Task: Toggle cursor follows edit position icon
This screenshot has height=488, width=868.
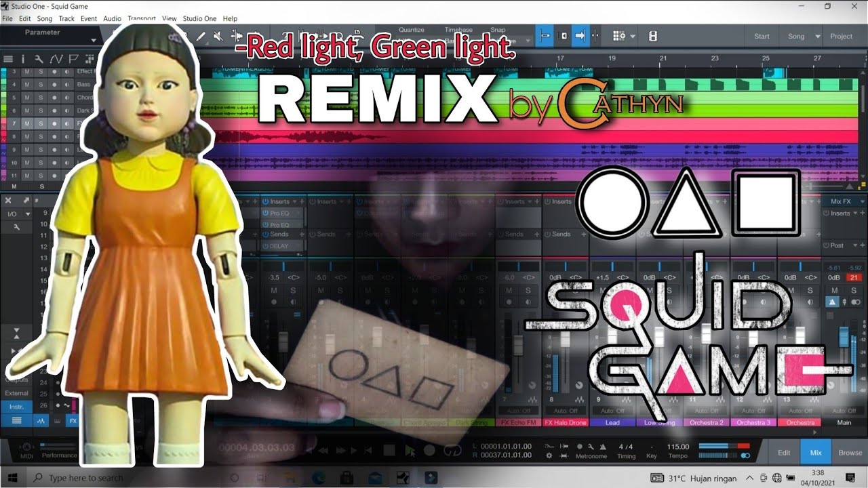Action: coord(562,36)
